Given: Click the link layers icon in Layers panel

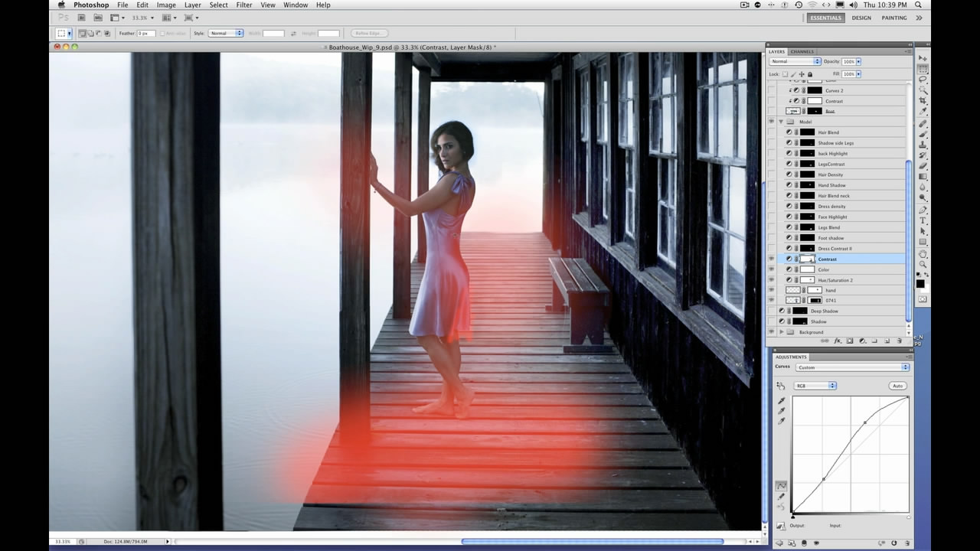Looking at the screenshot, I should pyautogui.click(x=825, y=341).
